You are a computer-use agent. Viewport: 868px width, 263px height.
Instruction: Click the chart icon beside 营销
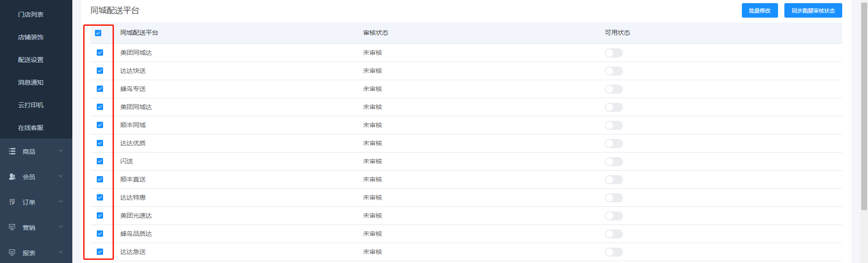(12, 227)
